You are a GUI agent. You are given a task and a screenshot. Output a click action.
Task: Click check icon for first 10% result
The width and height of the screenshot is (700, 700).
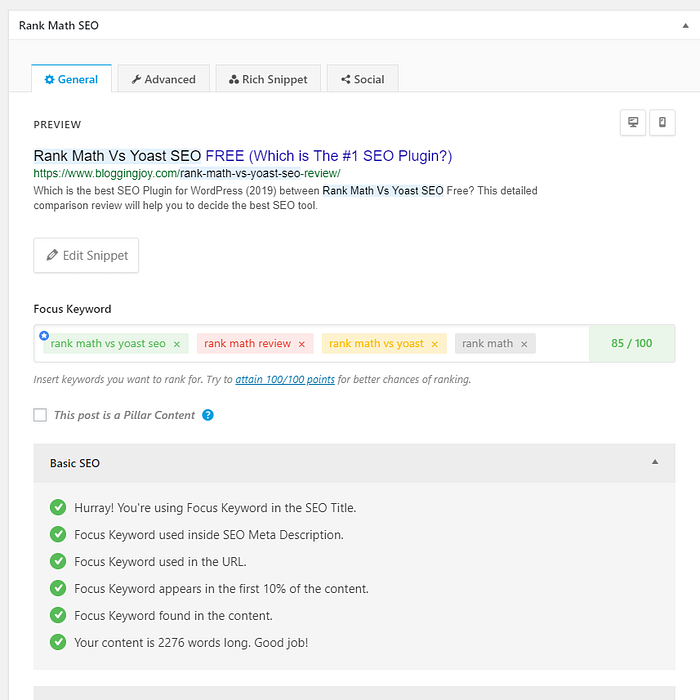tap(58, 588)
